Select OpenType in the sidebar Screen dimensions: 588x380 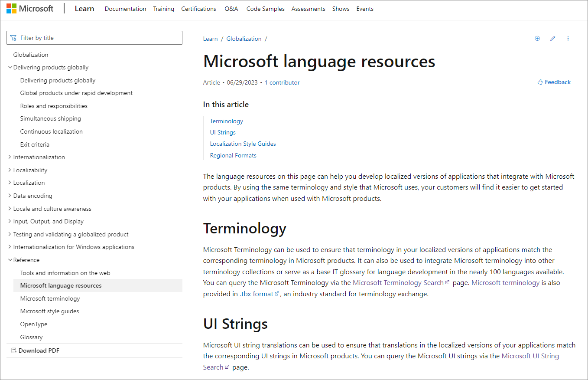[x=34, y=324]
